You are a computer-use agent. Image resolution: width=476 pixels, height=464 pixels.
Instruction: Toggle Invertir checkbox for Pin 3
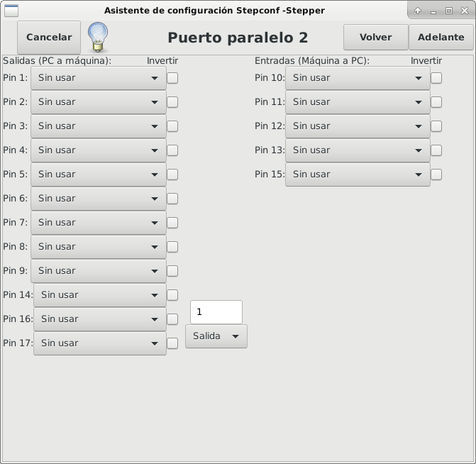coord(172,126)
